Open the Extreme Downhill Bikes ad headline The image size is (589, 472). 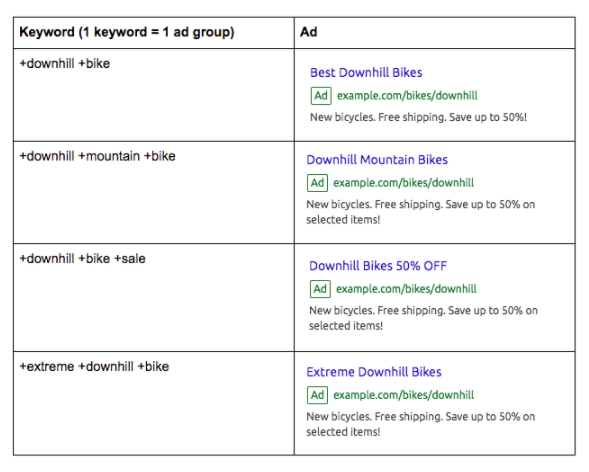tap(374, 372)
